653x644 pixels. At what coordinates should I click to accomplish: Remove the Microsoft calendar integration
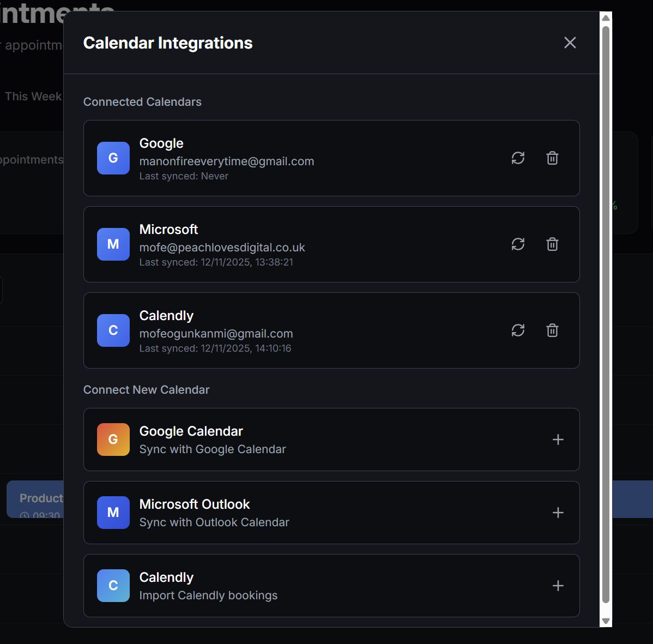click(552, 244)
